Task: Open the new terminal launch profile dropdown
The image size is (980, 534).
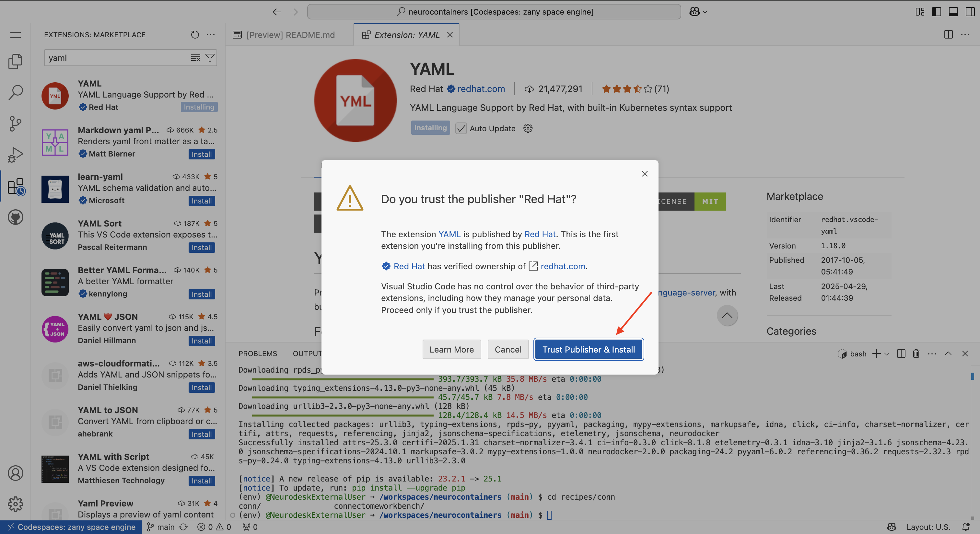Action: coord(887,354)
